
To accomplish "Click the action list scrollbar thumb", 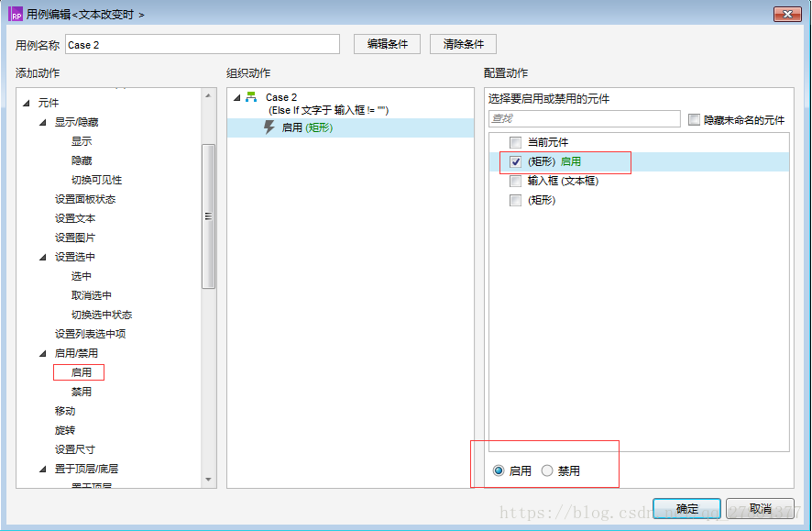I will (x=208, y=216).
